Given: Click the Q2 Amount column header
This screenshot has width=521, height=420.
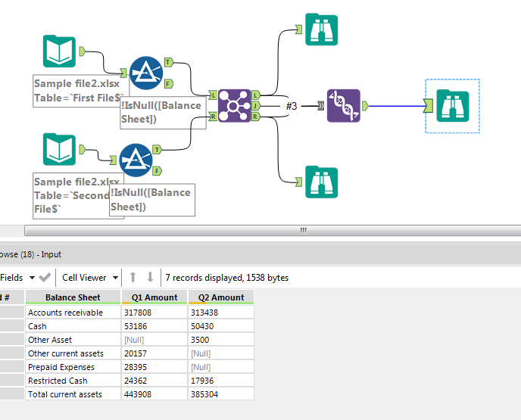Looking at the screenshot, I should click(x=220, y=297).
